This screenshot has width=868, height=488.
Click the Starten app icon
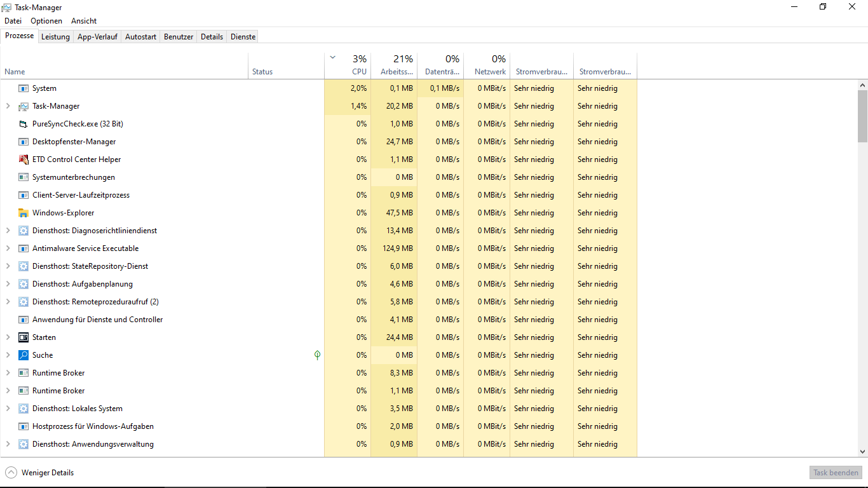[24, 337]
